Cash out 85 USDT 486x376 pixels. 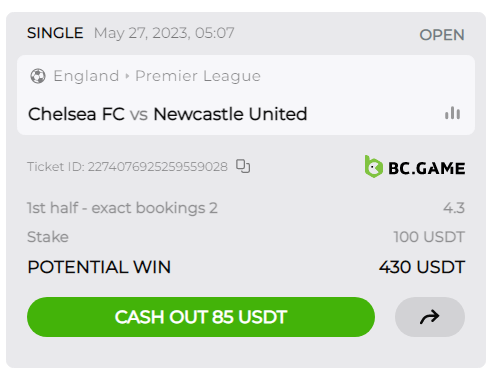tap(201, 317)
